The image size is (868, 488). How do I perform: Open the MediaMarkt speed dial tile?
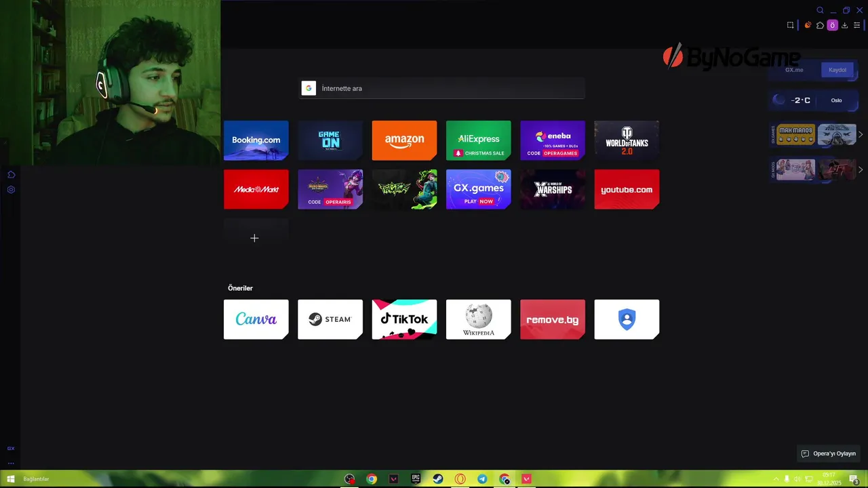256,189
